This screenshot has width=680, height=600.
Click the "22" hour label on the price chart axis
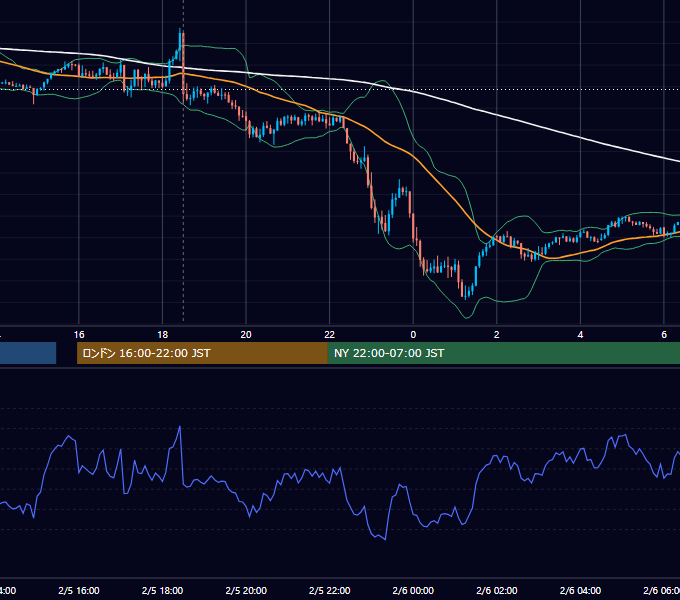pyautogui.click(x=330, y=335)
